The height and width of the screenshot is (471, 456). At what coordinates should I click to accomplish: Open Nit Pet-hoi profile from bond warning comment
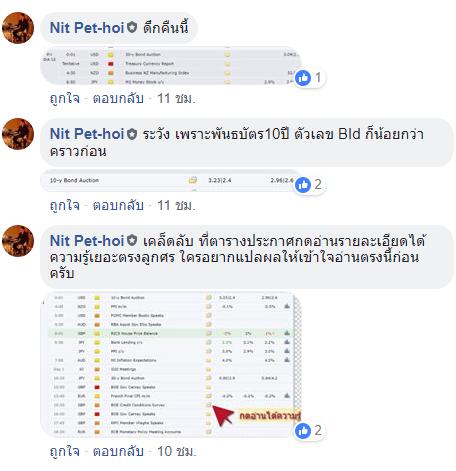87,134
